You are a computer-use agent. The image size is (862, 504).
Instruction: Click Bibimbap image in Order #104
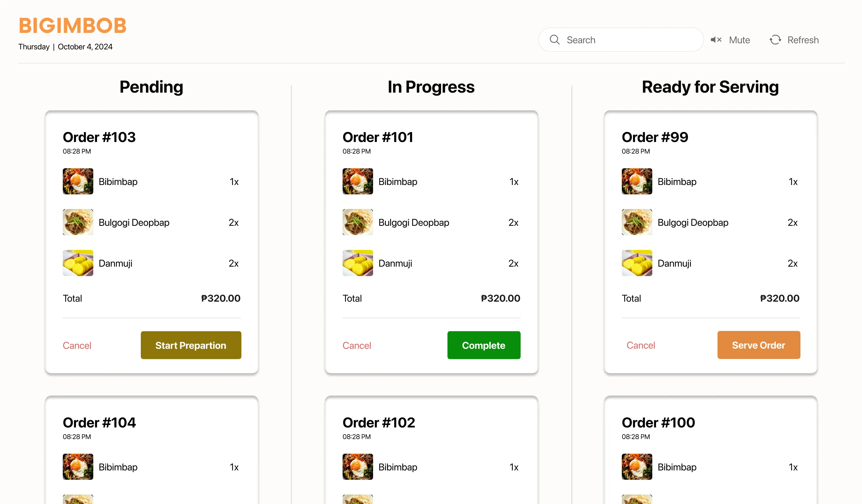click(x=78, y=467)
